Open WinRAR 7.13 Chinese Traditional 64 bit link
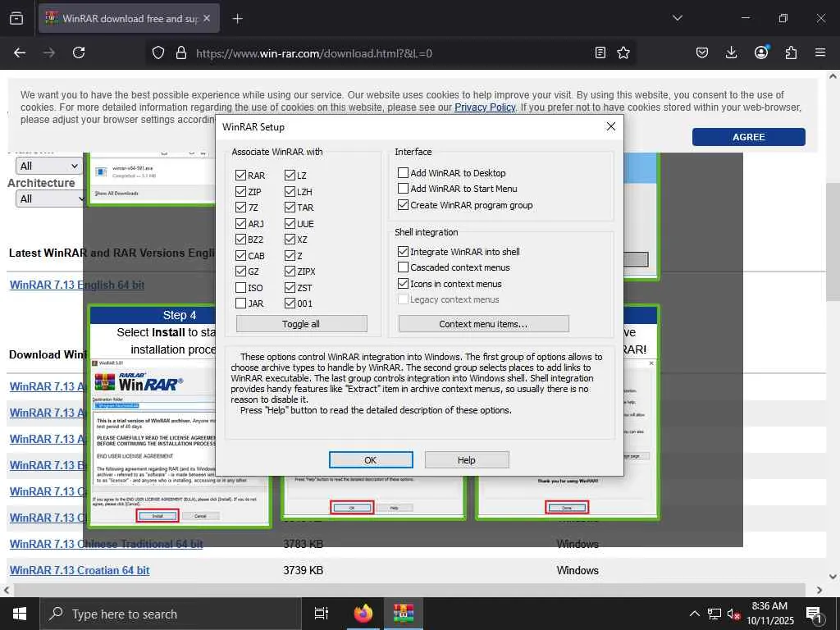 point(106,544)
